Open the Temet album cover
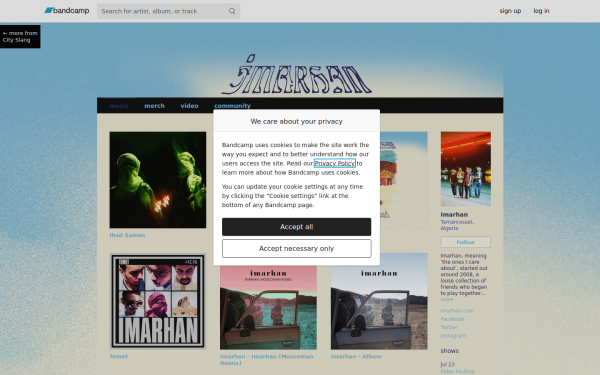600x375 pixels. point(158,301)
